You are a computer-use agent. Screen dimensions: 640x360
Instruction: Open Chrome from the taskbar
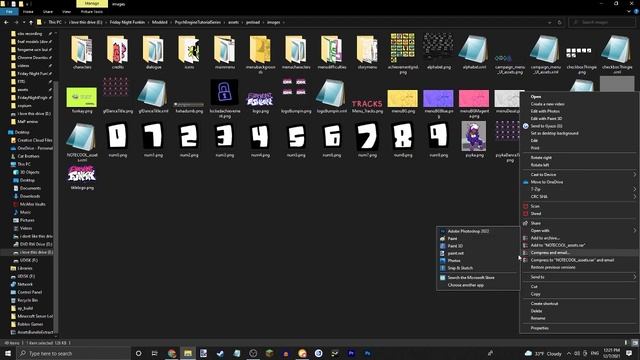coord(172,353)
